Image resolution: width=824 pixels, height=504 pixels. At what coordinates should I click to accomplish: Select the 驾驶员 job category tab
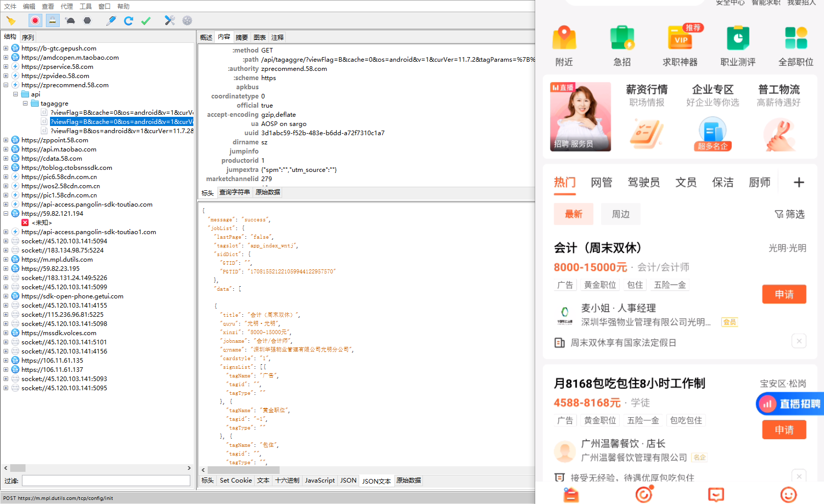coord(643,182)
